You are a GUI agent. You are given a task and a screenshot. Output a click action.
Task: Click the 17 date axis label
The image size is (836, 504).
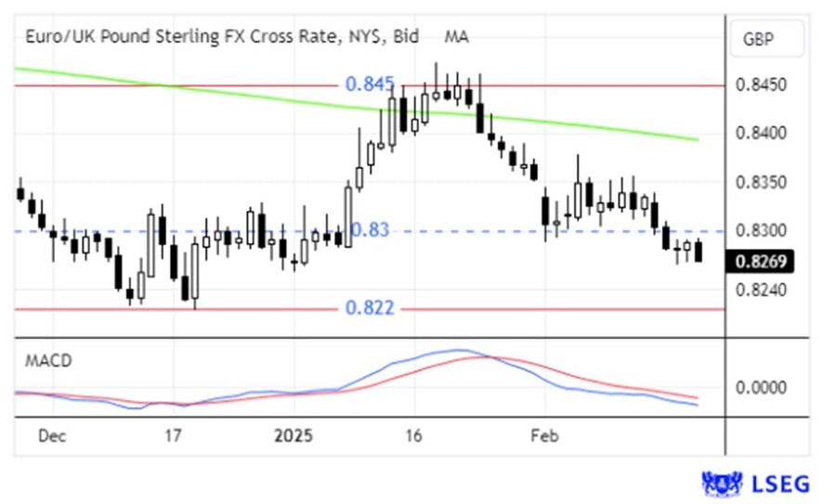pyautogui.click(x=173, y=436)
